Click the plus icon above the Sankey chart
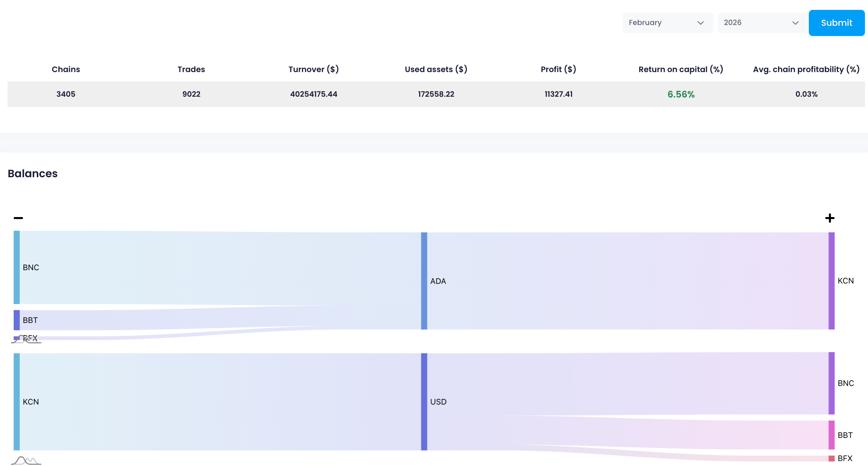The image size is (868, 466). click(830, 218)
